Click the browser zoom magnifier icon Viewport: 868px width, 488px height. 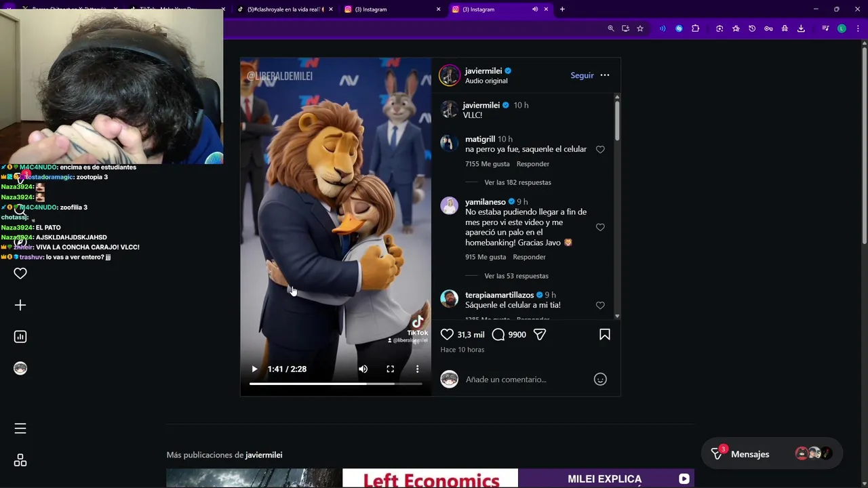[x=610, y=28]
